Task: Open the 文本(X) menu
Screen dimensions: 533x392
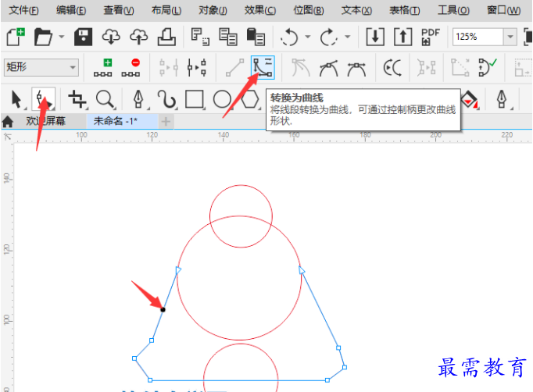Action: 356,10
